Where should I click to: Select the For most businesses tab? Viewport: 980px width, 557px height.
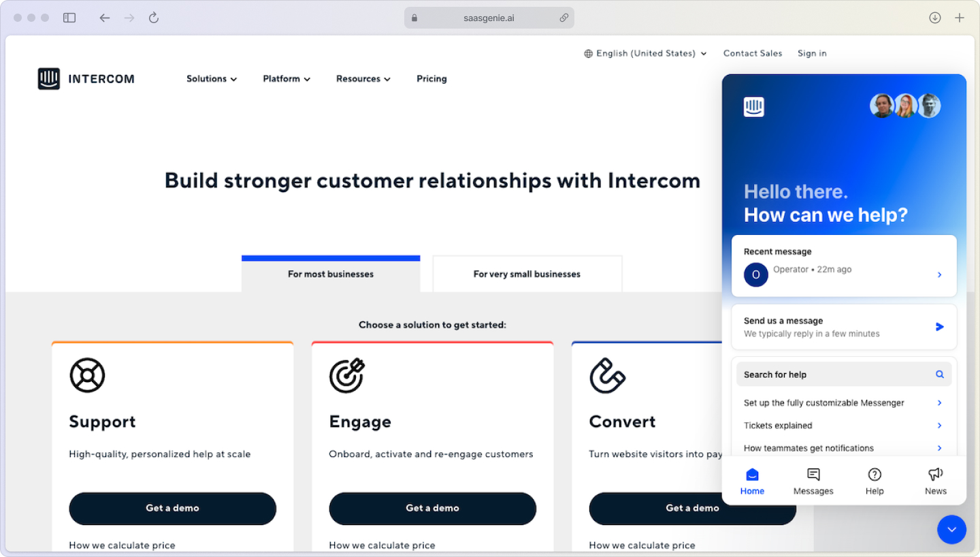coord(331,274)
